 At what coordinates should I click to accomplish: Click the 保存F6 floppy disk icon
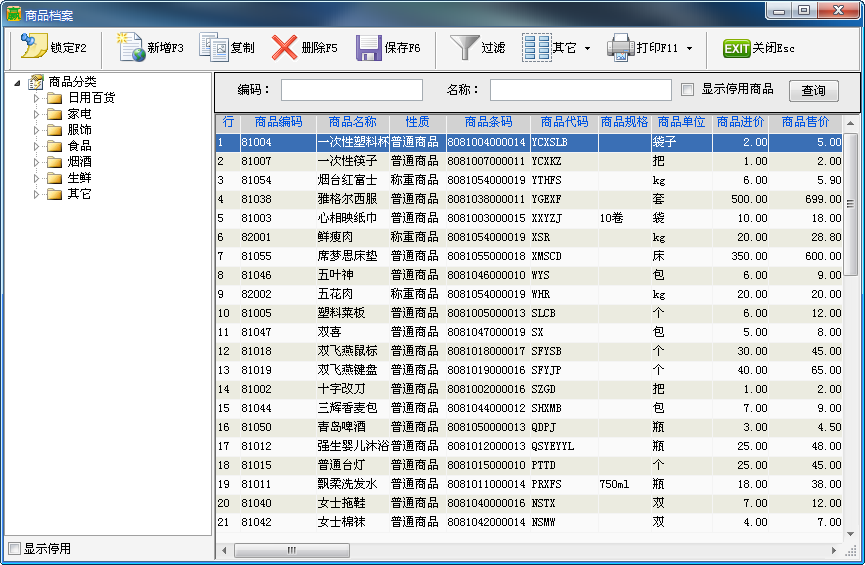(369, 47)
